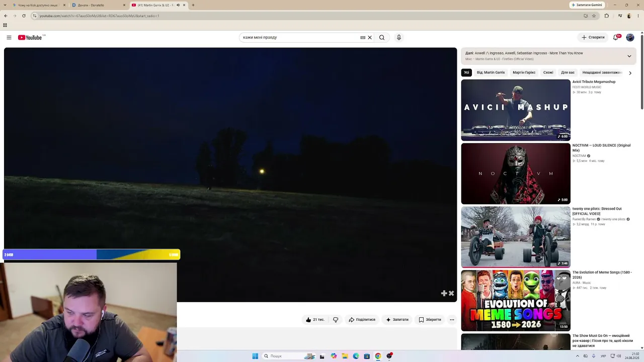
Task: Open the Створити create menu
Action: [x=593, y=37]
